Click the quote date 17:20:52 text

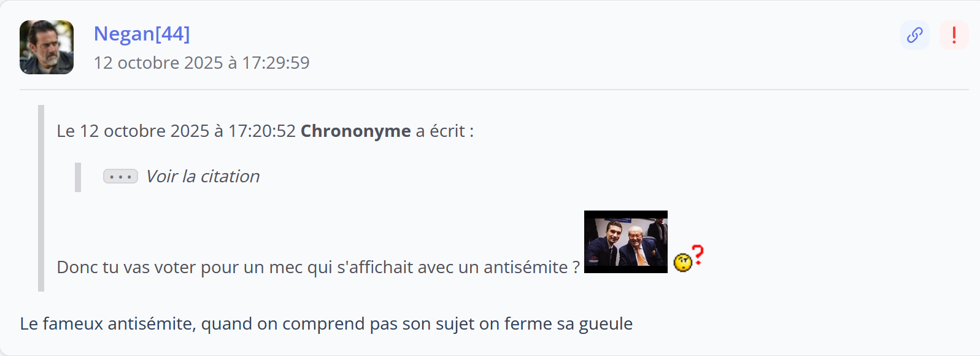(x=262, y=131)
